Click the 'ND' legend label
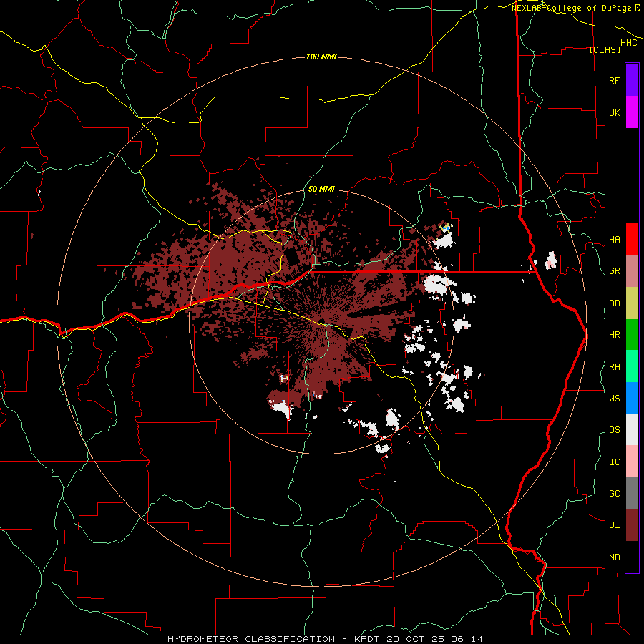The width and height of the screenshot is (644, 644). [614, 557]
